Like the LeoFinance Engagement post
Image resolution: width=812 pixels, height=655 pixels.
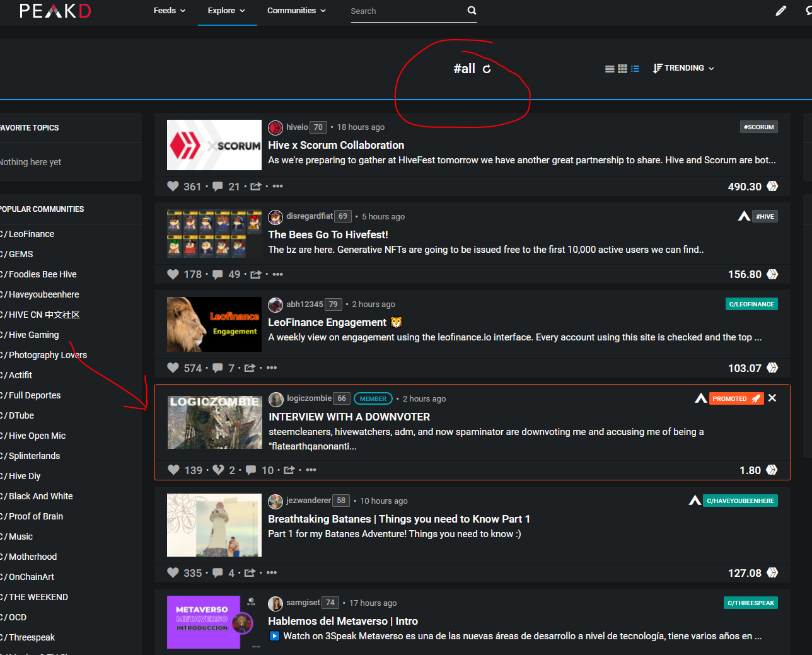click(x=173, y=368)
